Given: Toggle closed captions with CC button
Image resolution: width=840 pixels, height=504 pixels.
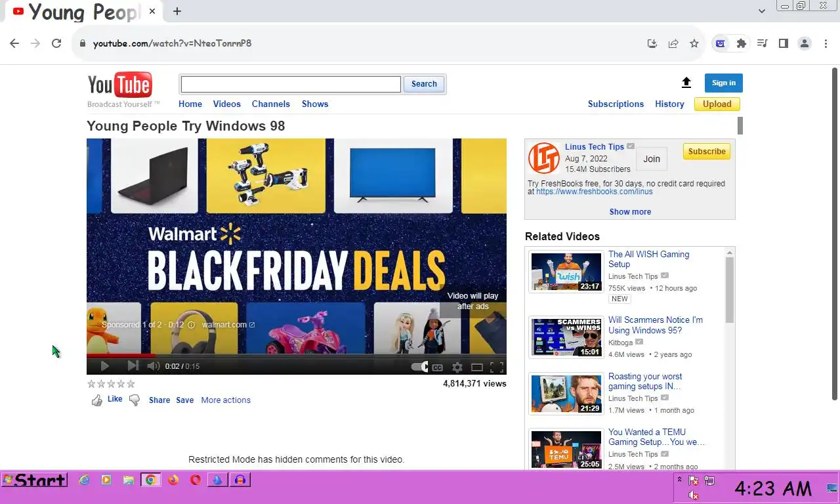Looking at the screenshot, I should [437, 367].
